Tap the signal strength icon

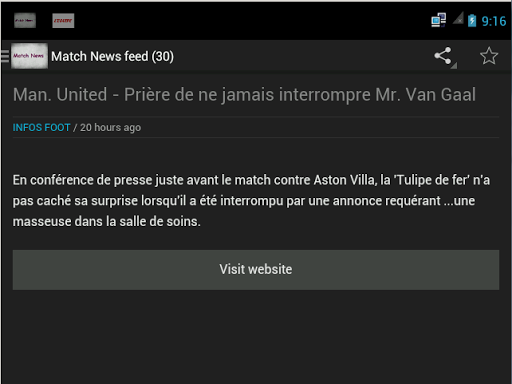[x=458, y=18]
